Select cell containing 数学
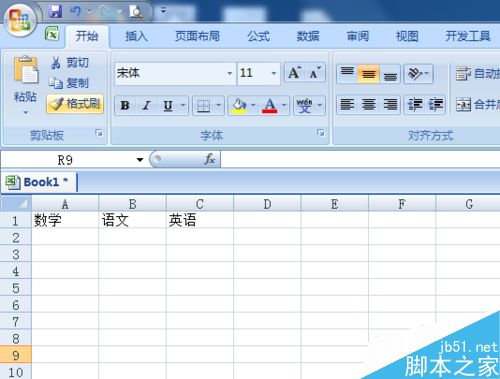This screenshot has width=500, height=379. [x=65, y=220]
